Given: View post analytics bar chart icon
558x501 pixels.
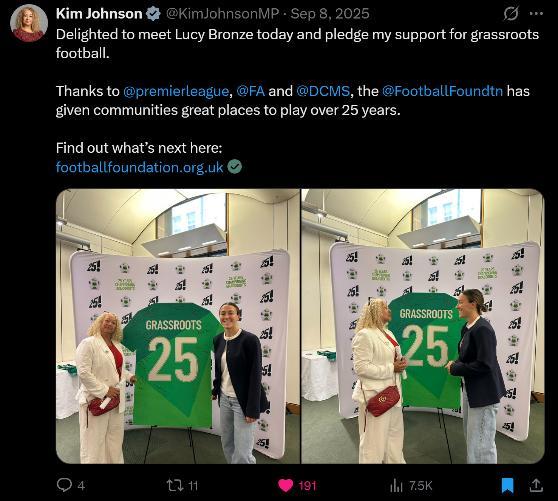Looking at the screenshot, I should (396, 485).
